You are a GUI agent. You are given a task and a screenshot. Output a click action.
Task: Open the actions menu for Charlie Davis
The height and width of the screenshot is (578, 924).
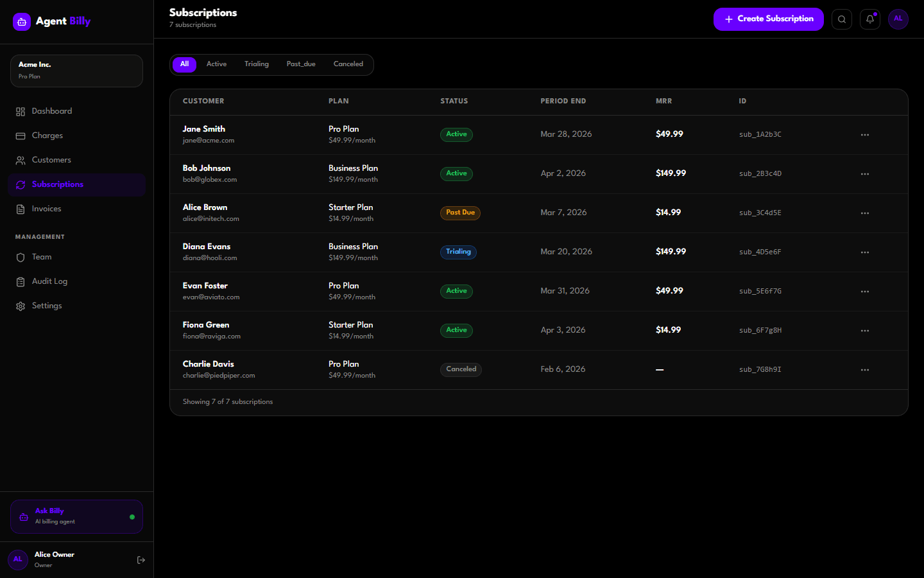tap(864, 369)
